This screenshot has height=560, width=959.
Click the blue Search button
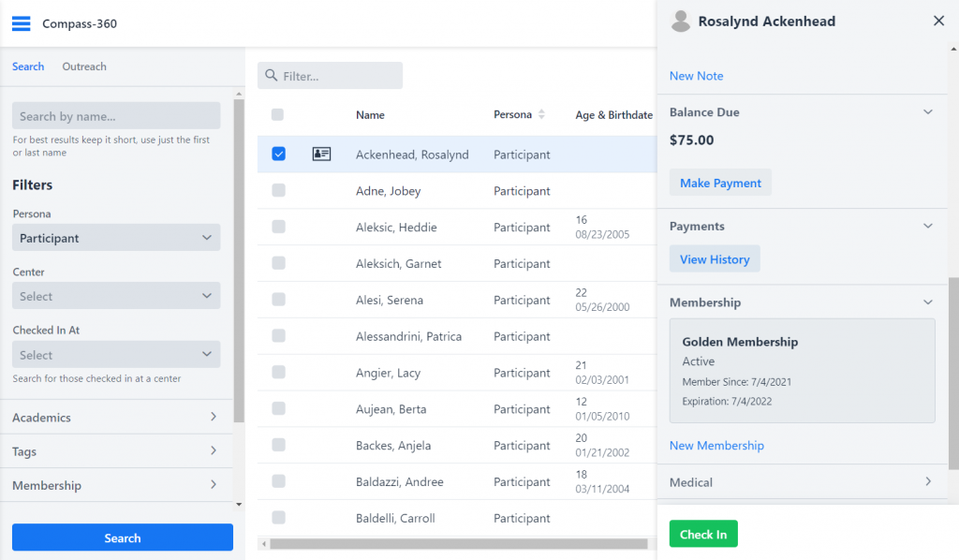pyautogui.click(x=123, y=538)
